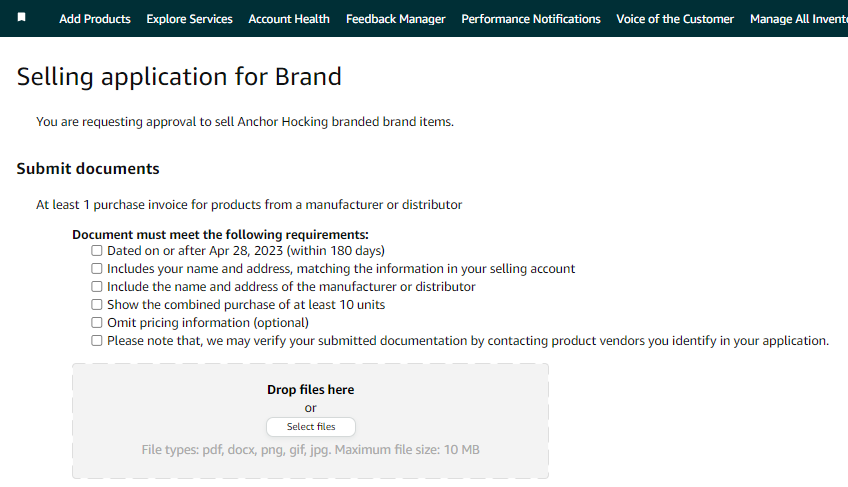
Task: Click 'Drop files here' text in upload area
Action: [310, 390]
